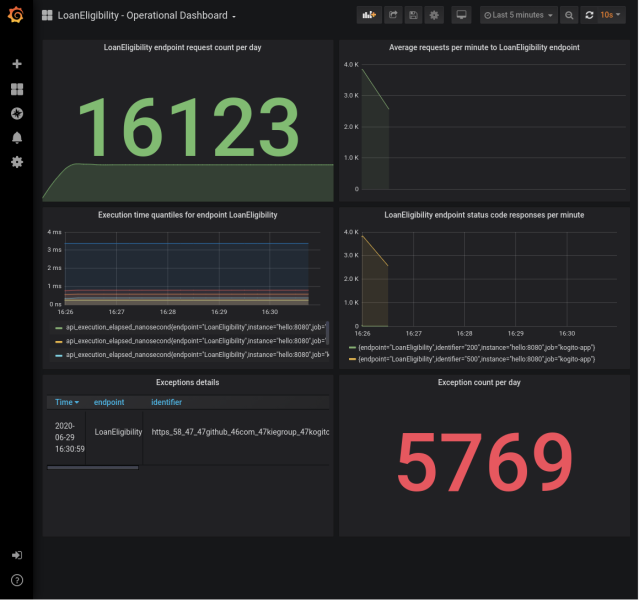Open the Create plus menu in sidebar
This screenshot has height=600, width=639.
pyautogui.click(x=17, y=64)
